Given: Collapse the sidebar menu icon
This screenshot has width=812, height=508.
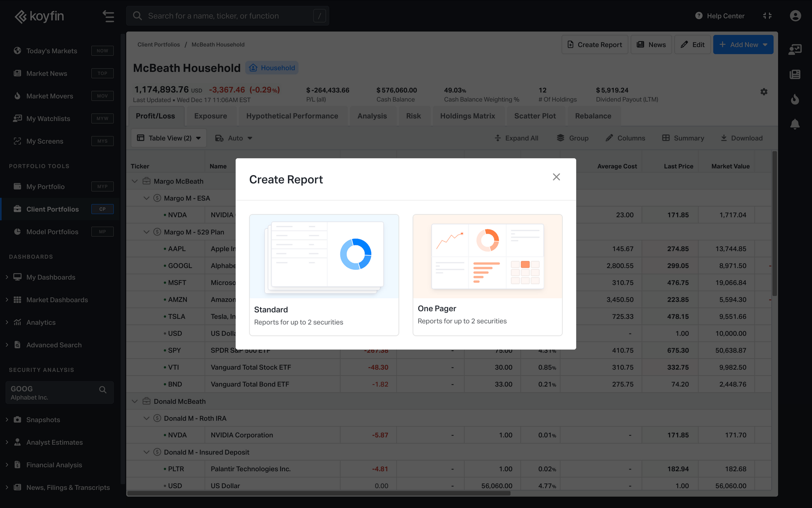Looking at the screenshot, I should (108, 16).
